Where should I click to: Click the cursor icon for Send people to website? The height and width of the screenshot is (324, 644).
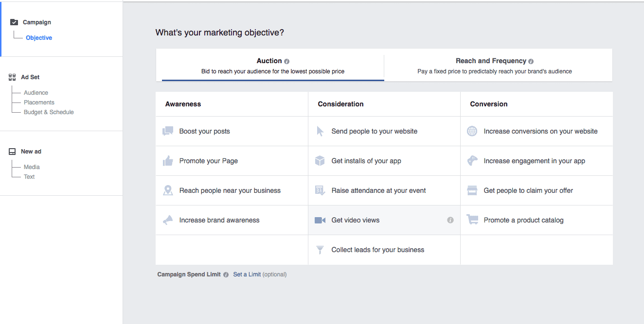tap(320, 131)
